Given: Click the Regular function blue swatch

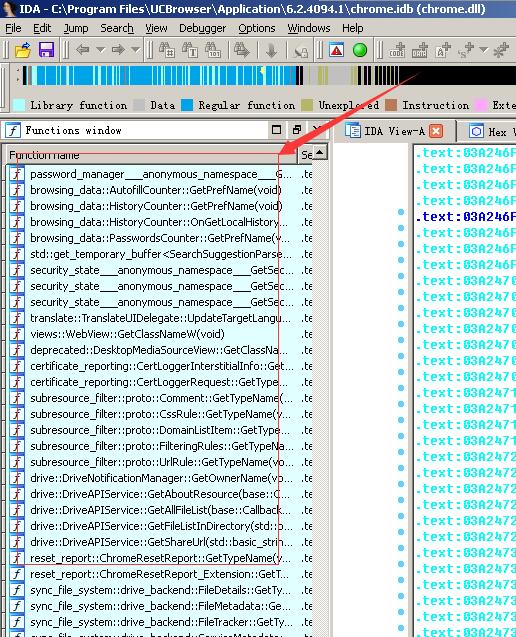Looking at the screenshot, I should pos(187,105).
